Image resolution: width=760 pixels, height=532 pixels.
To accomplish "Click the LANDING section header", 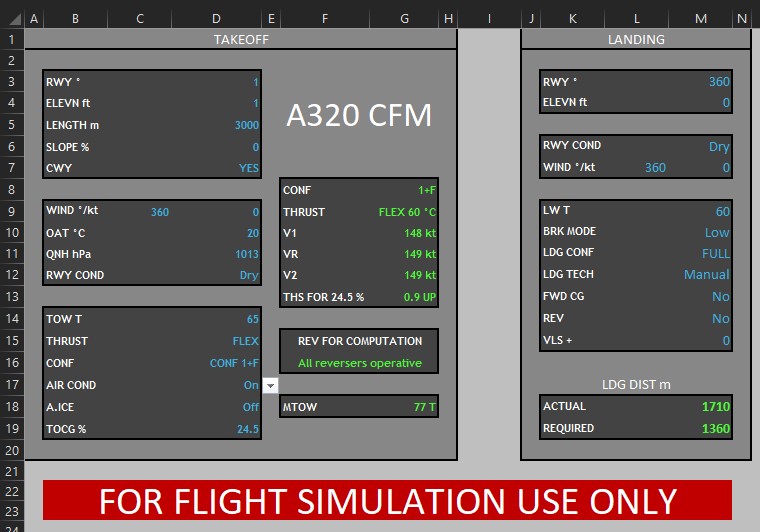I will point(636,39).
